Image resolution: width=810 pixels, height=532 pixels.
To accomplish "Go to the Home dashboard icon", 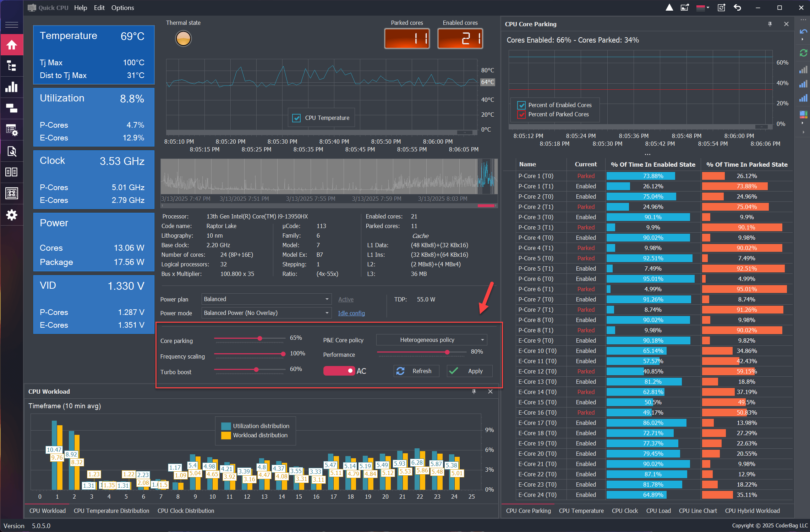I will click(x=12, y=45).
